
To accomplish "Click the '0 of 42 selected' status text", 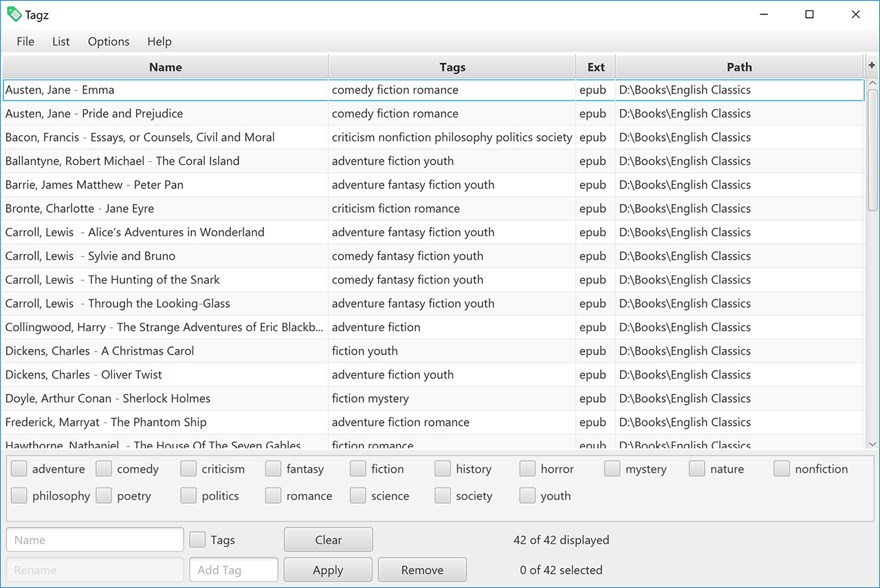I will (561, 570).
